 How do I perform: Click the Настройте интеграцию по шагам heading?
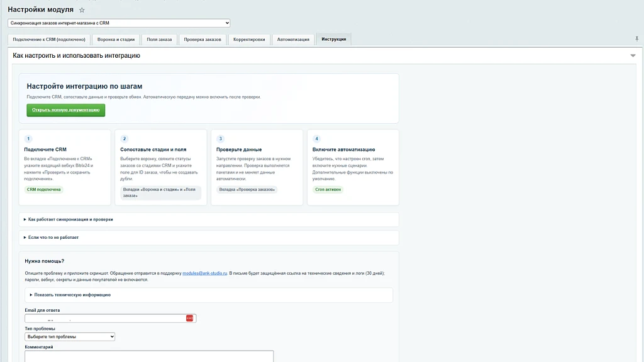coord(85,86)
